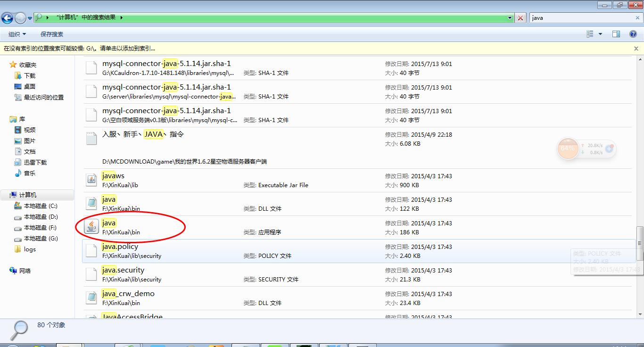
Task: Open logs folder in navigation pane
Action: tap(30, 249)
